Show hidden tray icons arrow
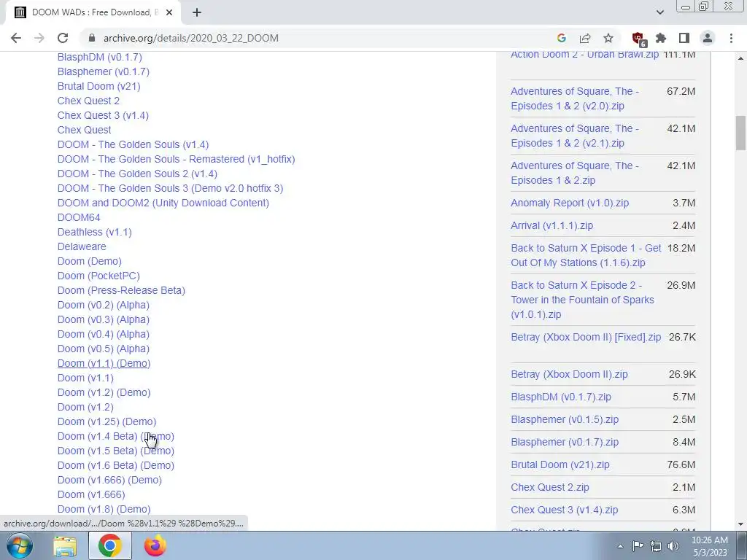 (620, 546)
